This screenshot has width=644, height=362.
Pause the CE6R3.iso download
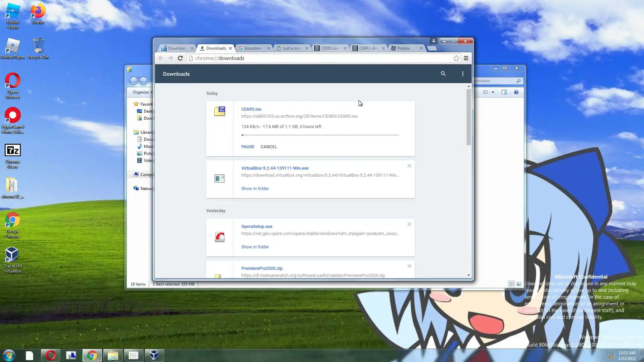tap(248, 147)
